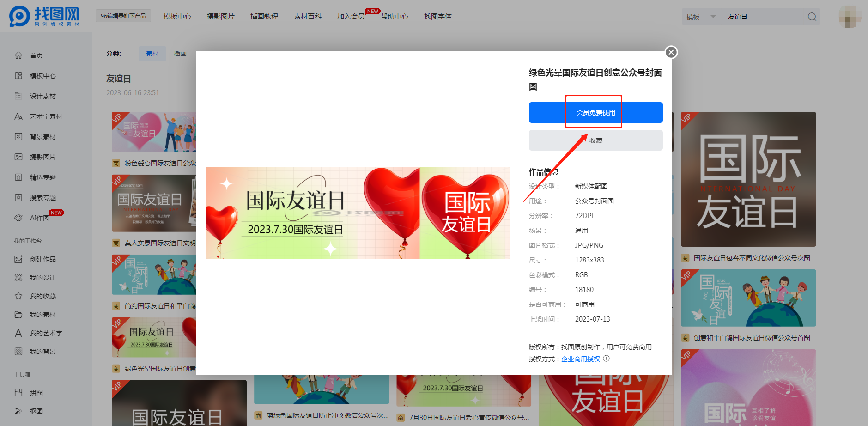Open 首页 home icon in sidebar
The width and height of the screenshot is (868, 426).
pos(18,55)
